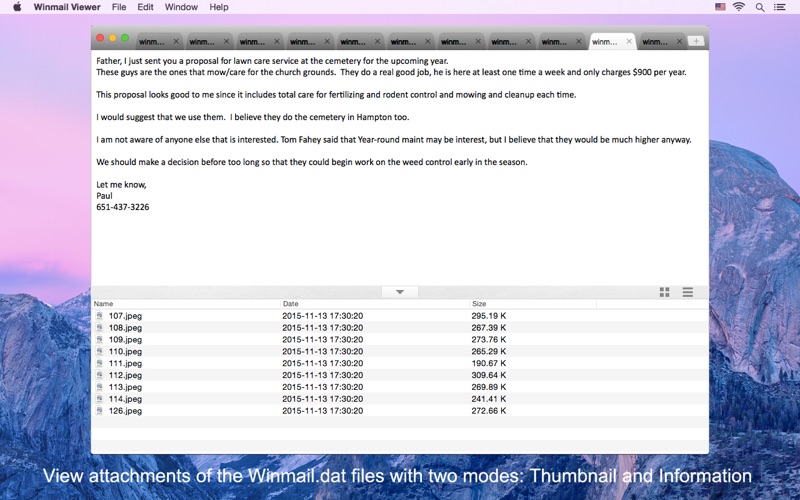Click the line about weed control
Image resolution: width=800 pixels, height=500 pixels.
pos(312,162)
